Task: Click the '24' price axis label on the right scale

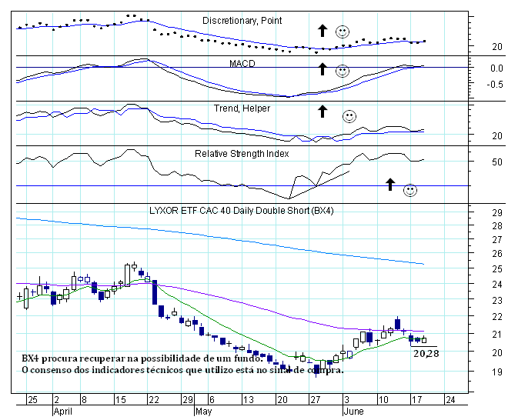Action: point(497,285)
